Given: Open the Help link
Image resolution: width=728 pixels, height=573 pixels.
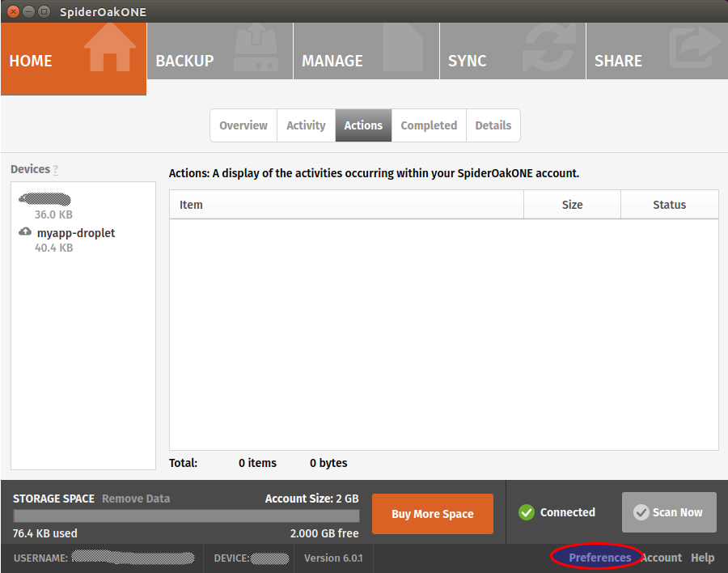Looking at the screenshot, I should (702, 558).
